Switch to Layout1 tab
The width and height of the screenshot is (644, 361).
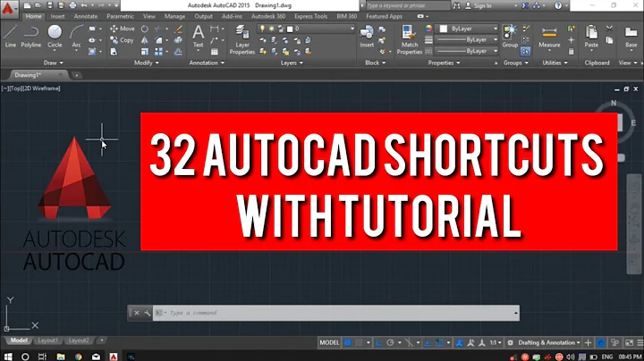coord(47,340)
